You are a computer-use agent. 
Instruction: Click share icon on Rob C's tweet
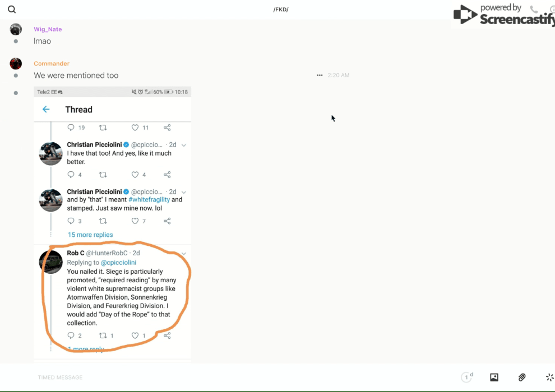click(167, 335)
